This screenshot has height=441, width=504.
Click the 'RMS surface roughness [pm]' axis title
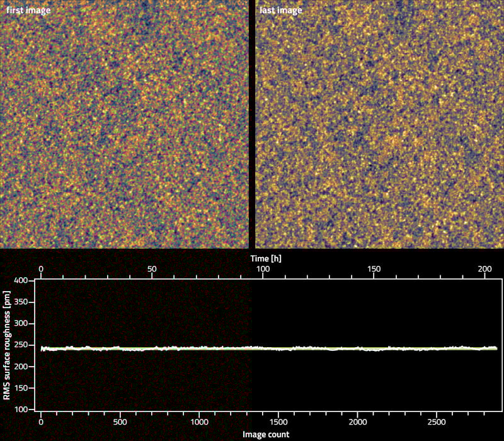pos(7,344)
